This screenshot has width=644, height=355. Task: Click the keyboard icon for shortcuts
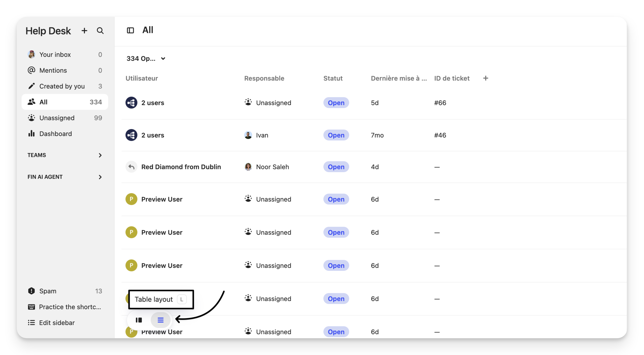(x=31, y=307)
